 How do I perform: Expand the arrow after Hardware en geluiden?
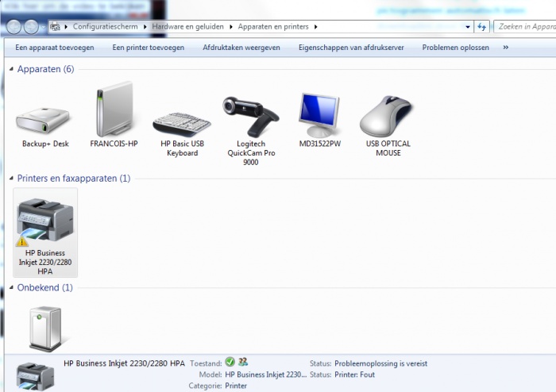tap(231, 27)
